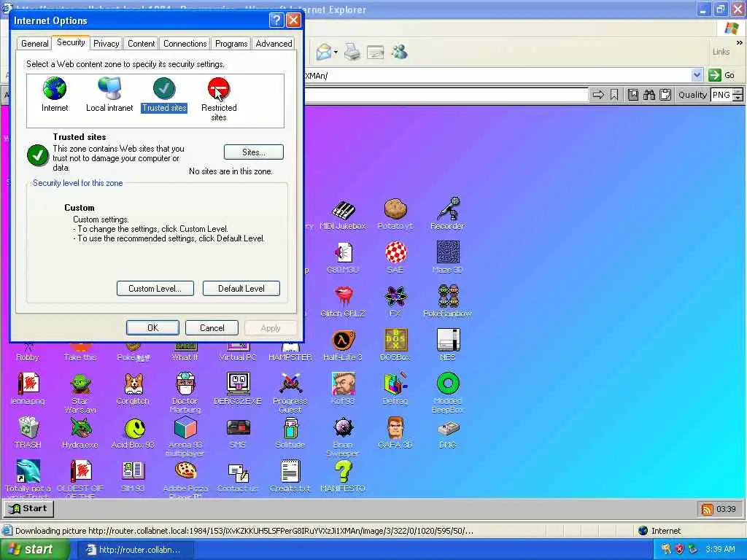Open the Half-Life 3 icon
Viewport: 747px width, 560px height.
click(343, 340)
